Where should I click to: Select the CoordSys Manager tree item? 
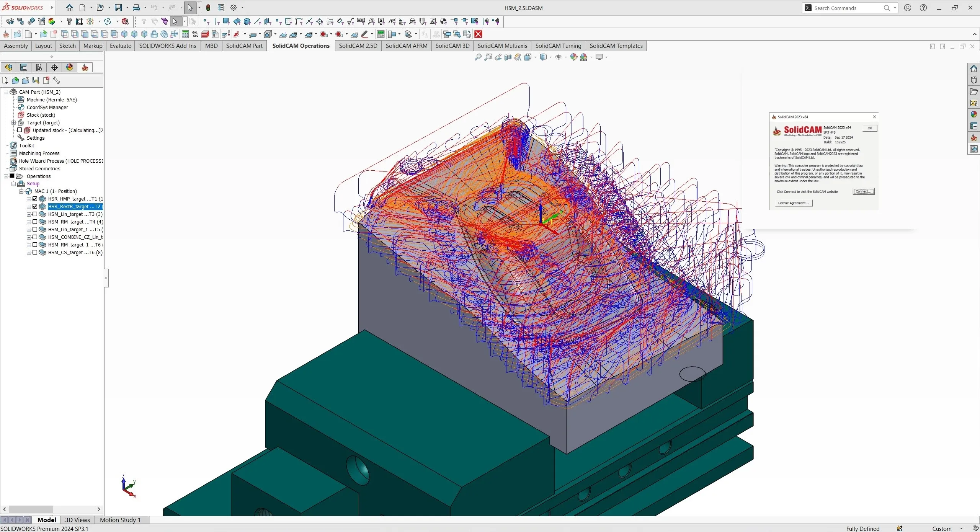[47, 107]
